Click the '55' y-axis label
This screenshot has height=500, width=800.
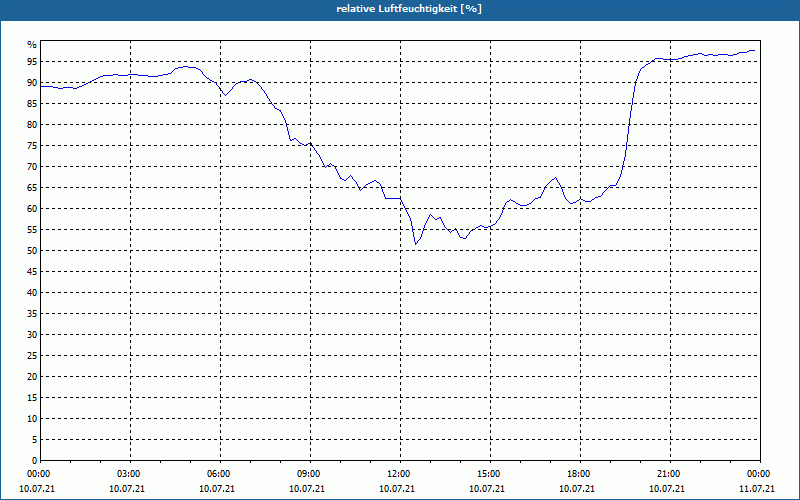pos(32,230)
